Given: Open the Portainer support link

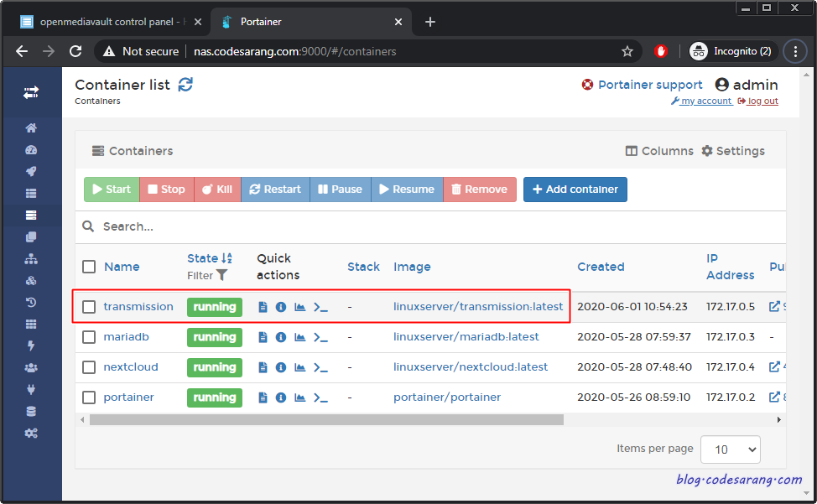Looking at the screenshot, I should 642,85.
